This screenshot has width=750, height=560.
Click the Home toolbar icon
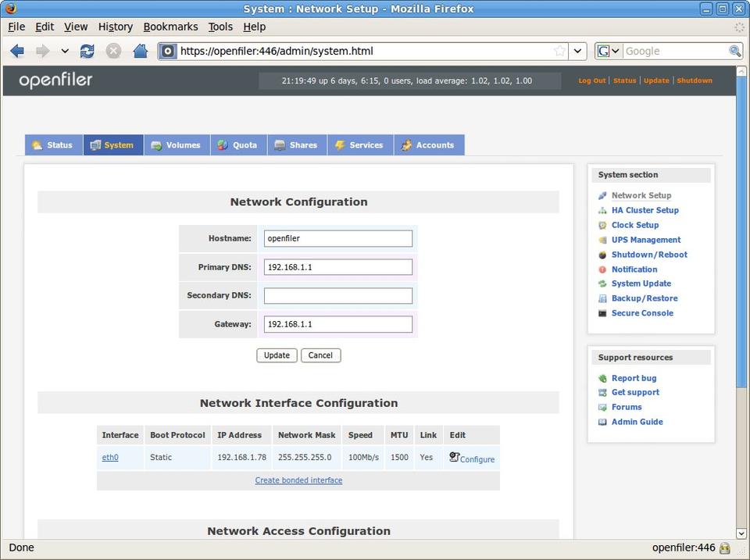pyautogui.click(x=140, y=51)
